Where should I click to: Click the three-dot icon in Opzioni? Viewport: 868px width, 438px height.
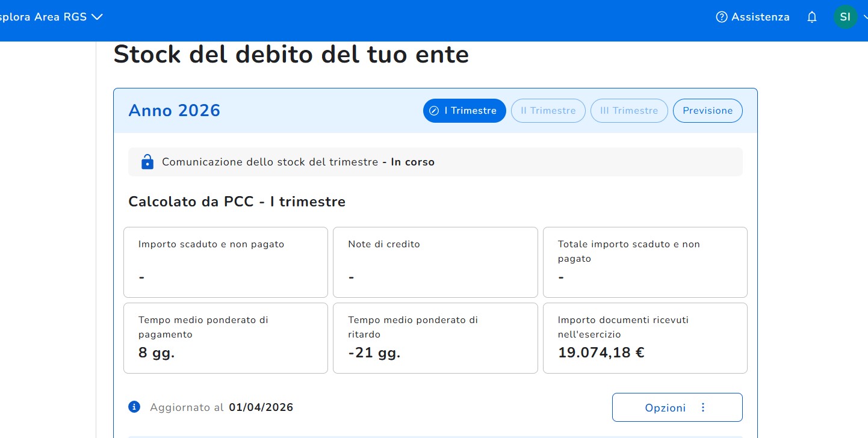703,408
